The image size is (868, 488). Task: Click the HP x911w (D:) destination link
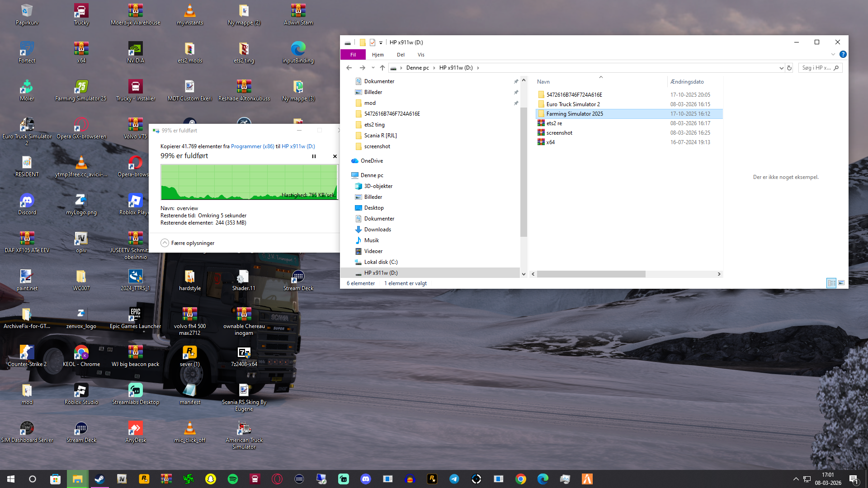[298, 146]
